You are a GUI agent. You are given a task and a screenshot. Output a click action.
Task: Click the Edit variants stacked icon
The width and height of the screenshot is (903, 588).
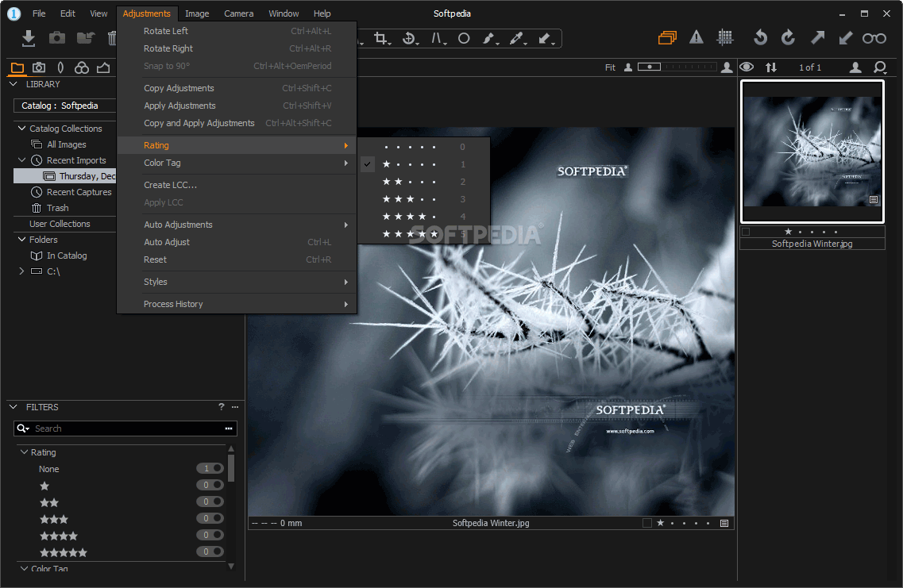pyautogui.click(x=667, y=38)
